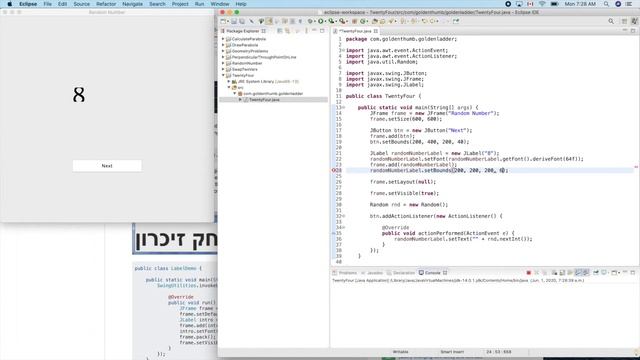640x360 pixels.
Task: Click the Open Type toolbar icon
Action: click(375, 21)
